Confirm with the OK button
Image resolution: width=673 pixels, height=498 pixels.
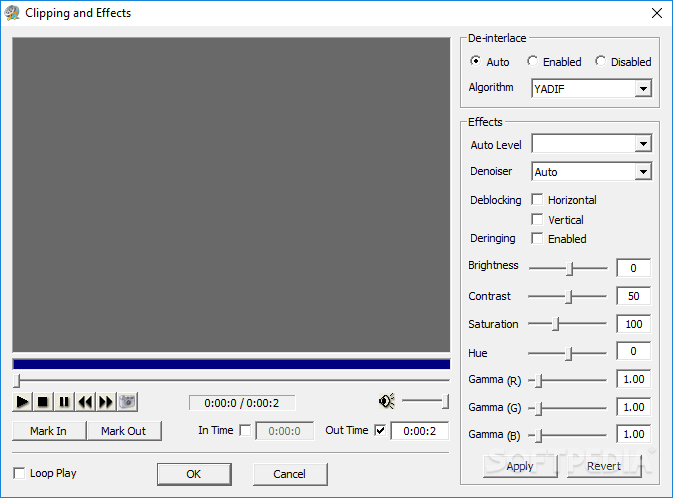point(194,474)
